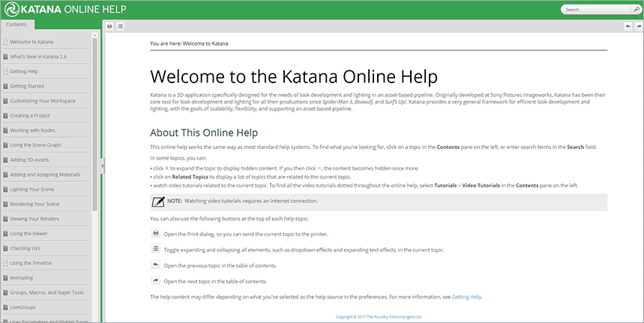Click the note pencil icon in the NOTE box
This screenshot has height=323, width=644.
[158, 202]
